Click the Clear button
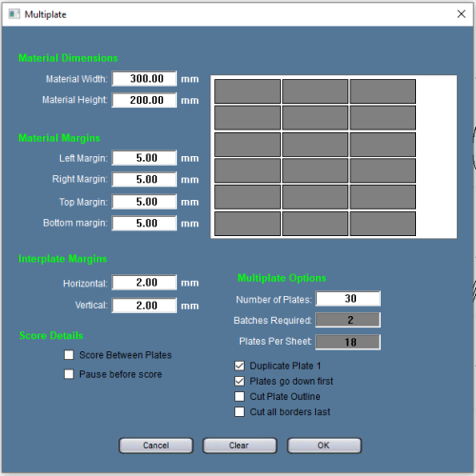 tap(240, 446)
